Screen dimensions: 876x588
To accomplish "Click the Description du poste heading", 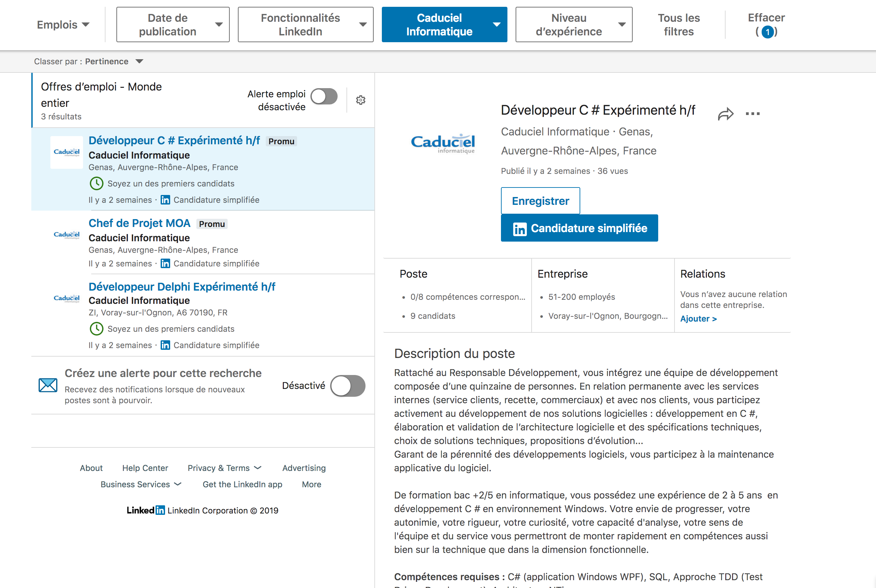I will (454, 354).
